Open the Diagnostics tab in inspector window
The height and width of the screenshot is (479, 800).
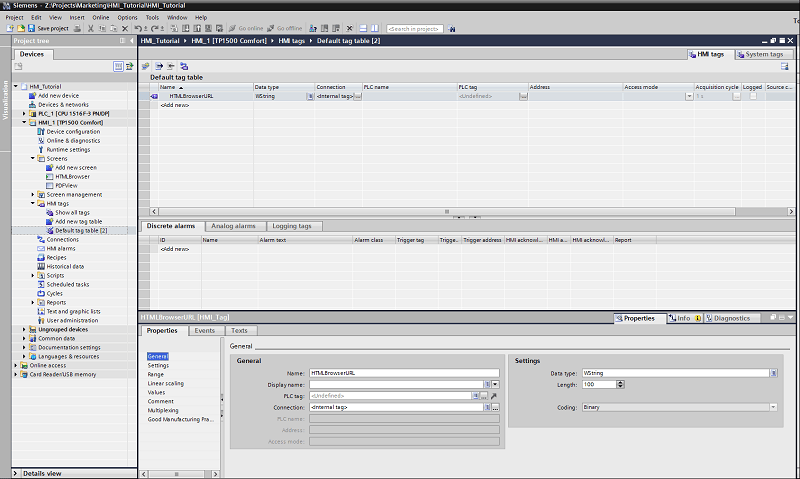[732, 318]
